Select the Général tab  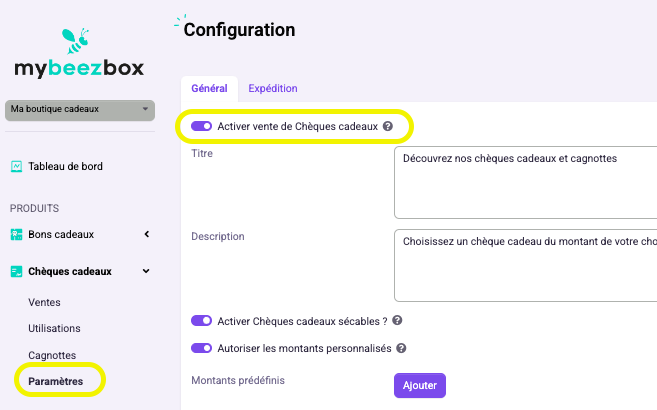[210, 88]
